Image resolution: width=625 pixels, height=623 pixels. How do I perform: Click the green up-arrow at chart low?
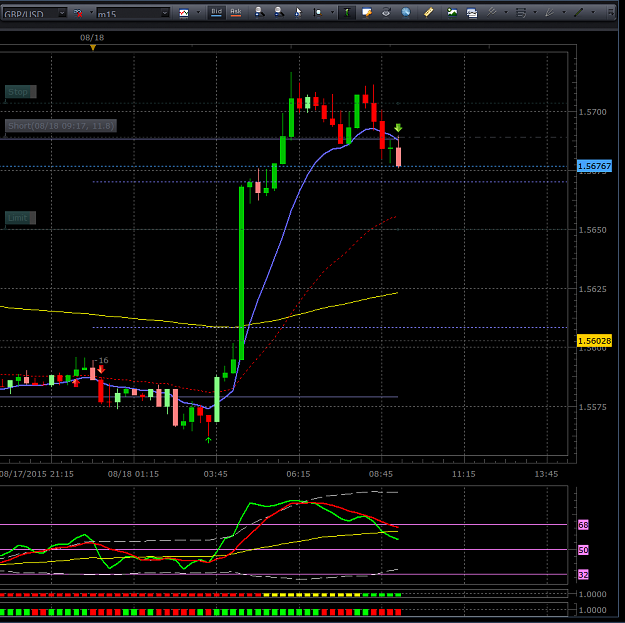(208, 440)
